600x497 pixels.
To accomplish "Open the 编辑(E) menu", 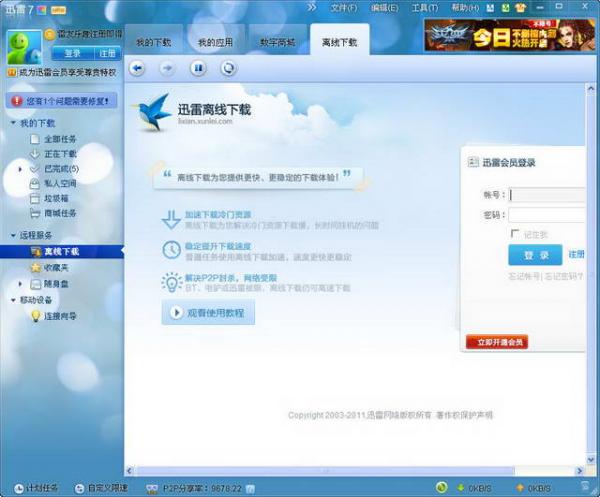I will pos(385,8).
